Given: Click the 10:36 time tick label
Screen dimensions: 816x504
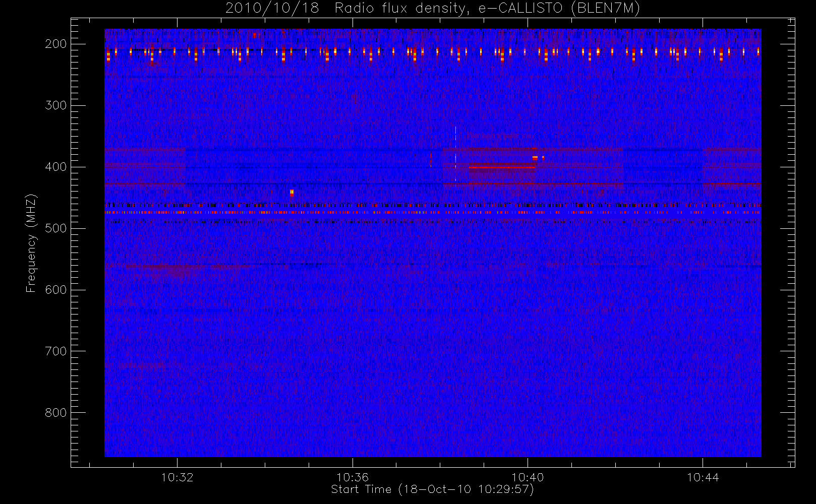Looking at the screenshot, I should [353, 477].
